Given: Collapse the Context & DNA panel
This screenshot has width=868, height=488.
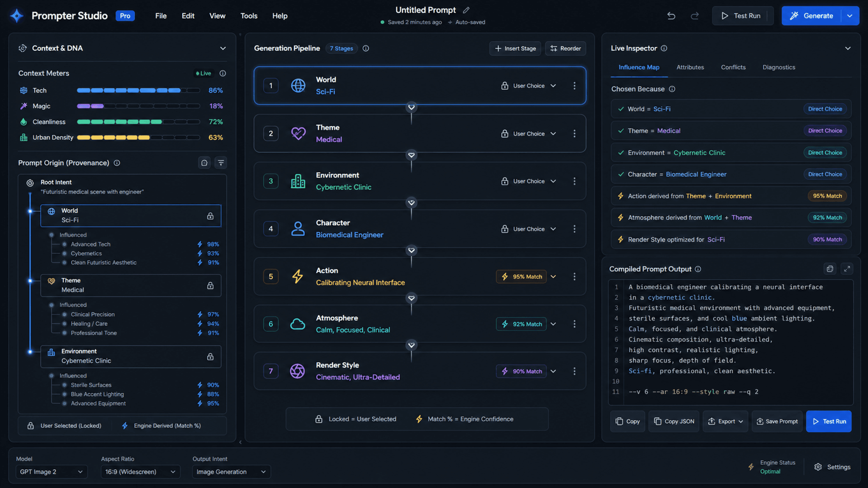Looking at the screenshot, I should coord(223,48).
